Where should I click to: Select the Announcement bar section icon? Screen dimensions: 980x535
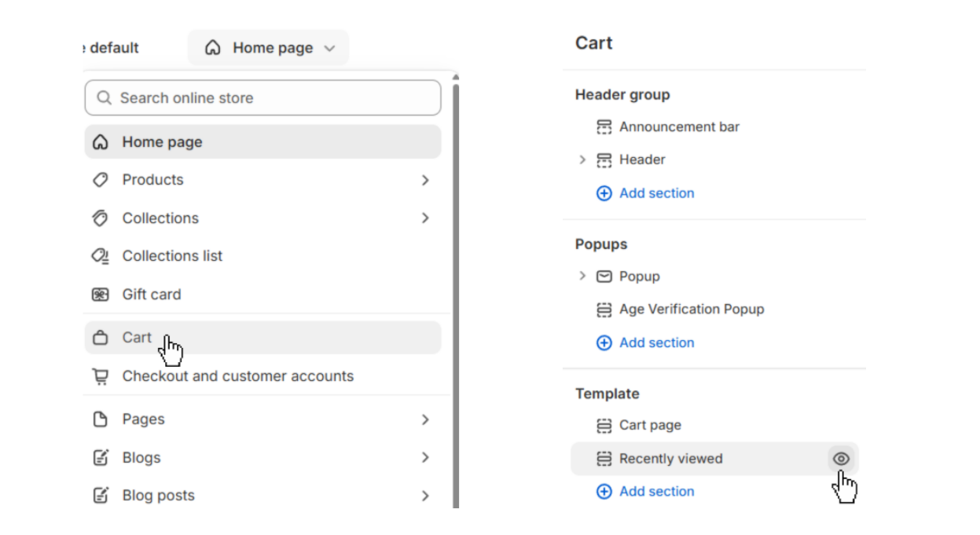pyautogui.click(x=604, y=126)
